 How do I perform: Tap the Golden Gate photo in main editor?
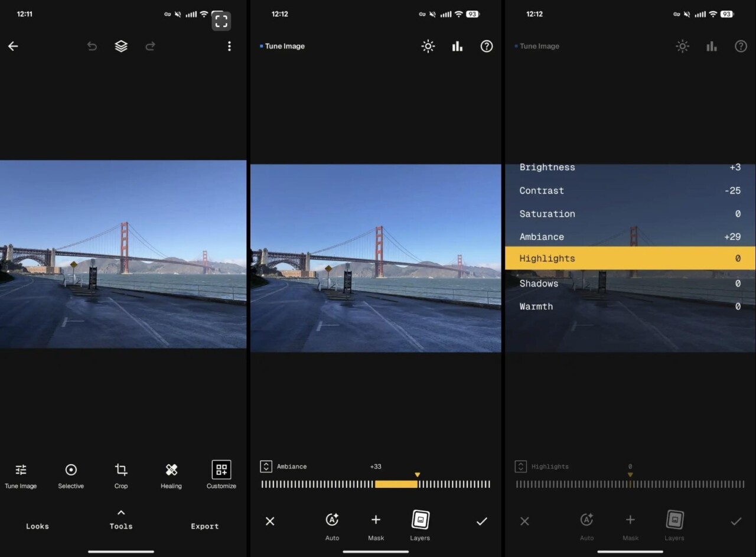pos(123,254)
